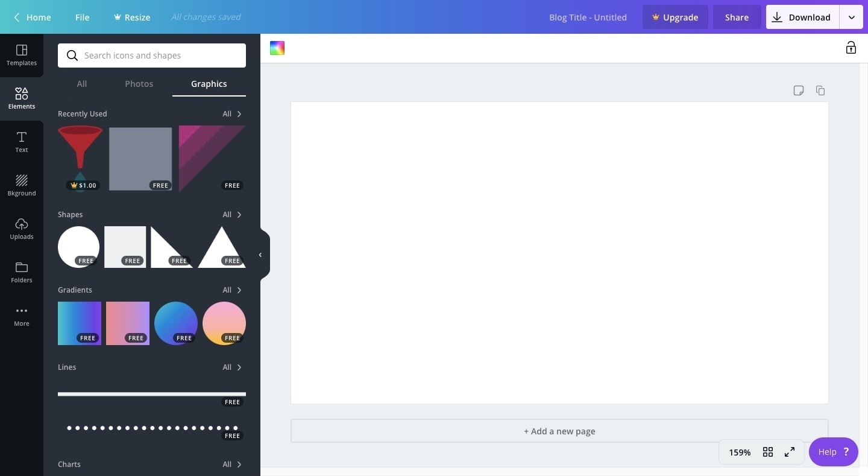
Task: Open the Text tool panel
Action: tap(22, 142)
